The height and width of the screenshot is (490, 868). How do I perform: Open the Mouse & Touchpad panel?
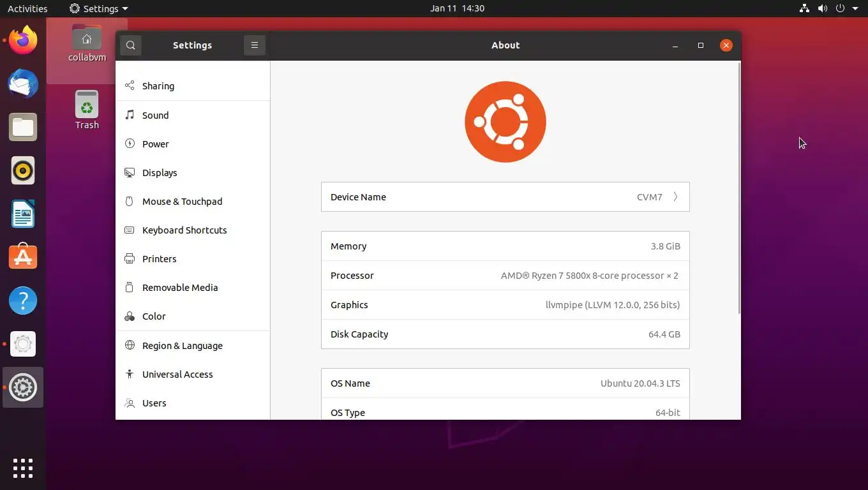point(193,201)
